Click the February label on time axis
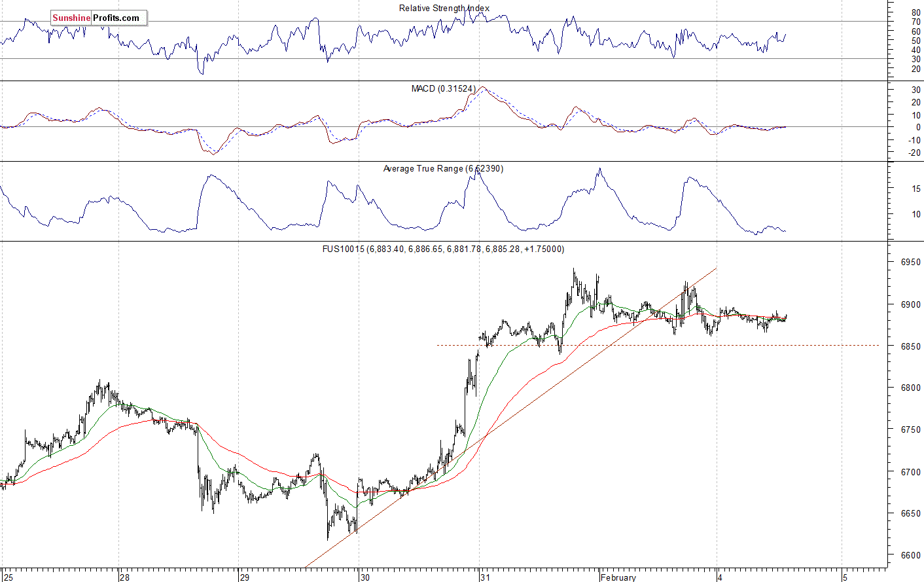This screenshot has width=924, height=582. (618, 577)
